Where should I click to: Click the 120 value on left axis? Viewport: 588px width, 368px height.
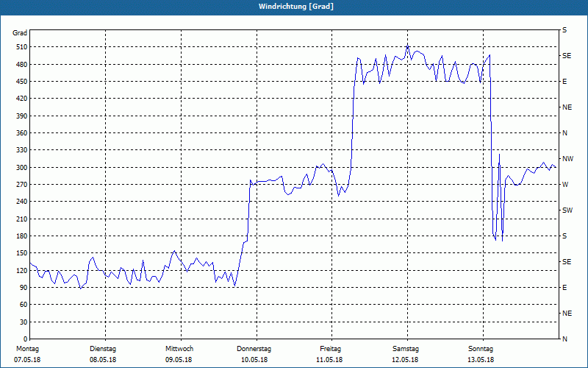pos(21,270)
